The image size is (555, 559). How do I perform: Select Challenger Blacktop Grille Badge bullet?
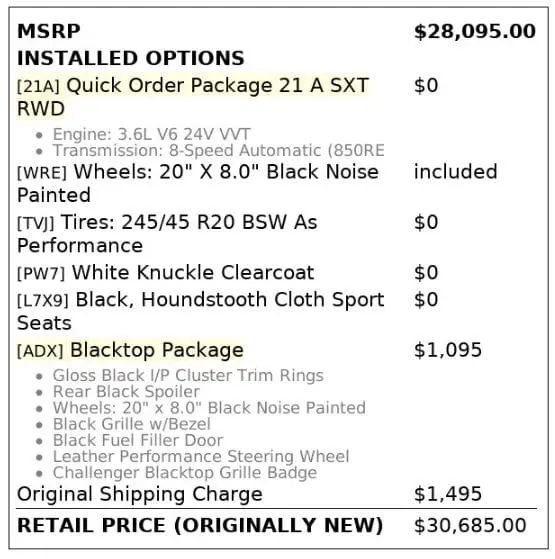(185, 473)
